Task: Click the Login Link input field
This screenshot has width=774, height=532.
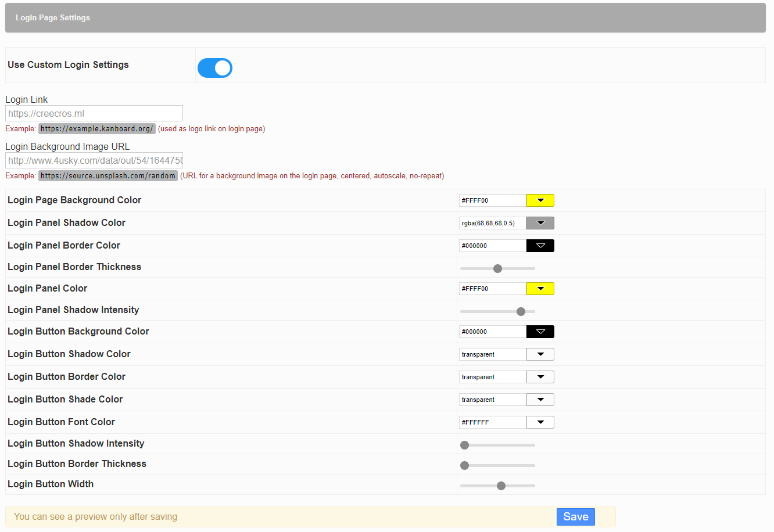Action: coord(94,113)
